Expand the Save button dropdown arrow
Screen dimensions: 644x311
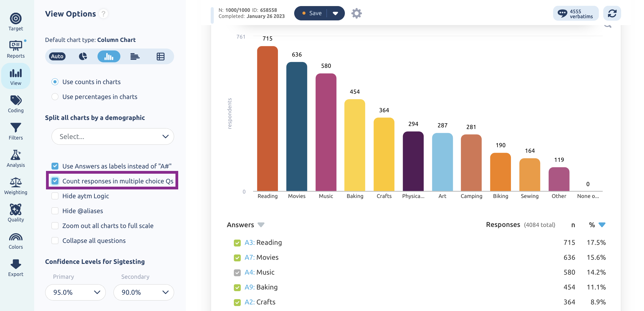point(335,13)
